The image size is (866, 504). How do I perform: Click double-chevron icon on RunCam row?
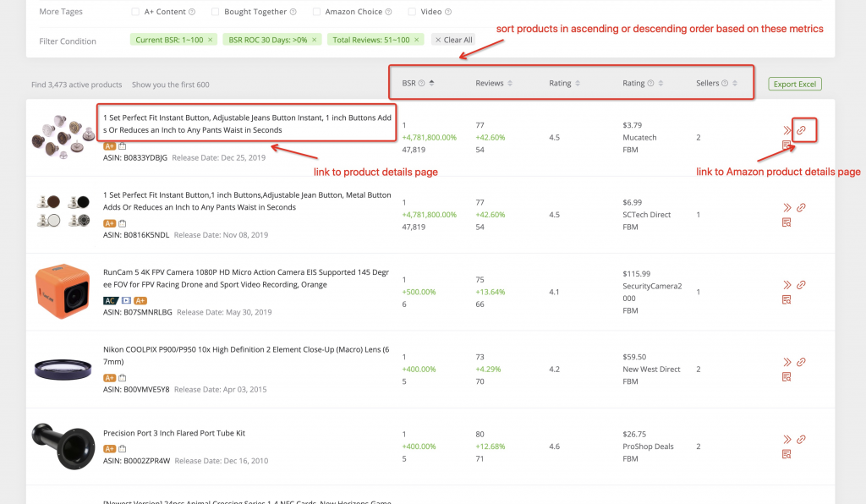[x=787, y=285]
